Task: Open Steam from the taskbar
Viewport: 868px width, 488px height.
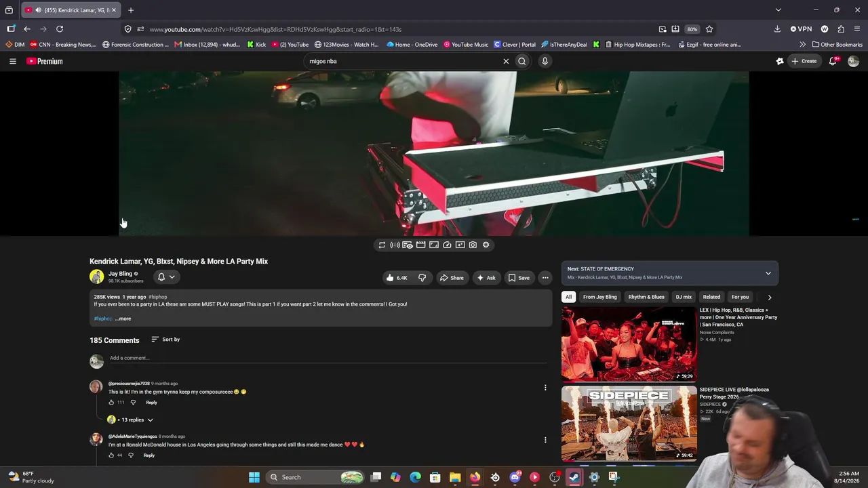Action: (x=574, y=477)
